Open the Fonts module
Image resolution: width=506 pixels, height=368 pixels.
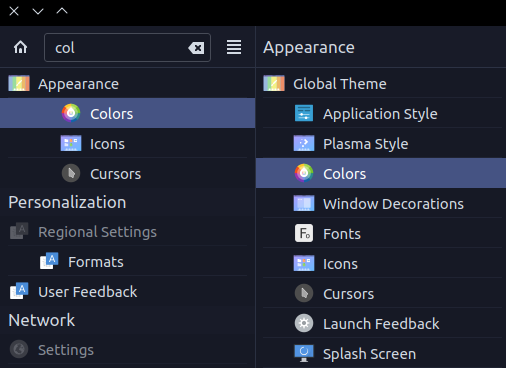click(382, 233)
